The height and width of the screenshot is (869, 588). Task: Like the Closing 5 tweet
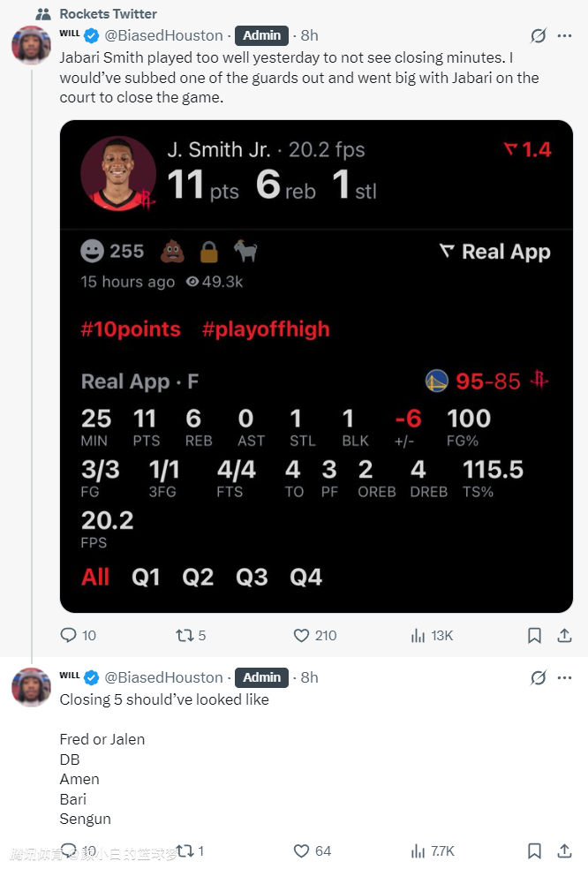pyautogui.click(x=302, y=851)
